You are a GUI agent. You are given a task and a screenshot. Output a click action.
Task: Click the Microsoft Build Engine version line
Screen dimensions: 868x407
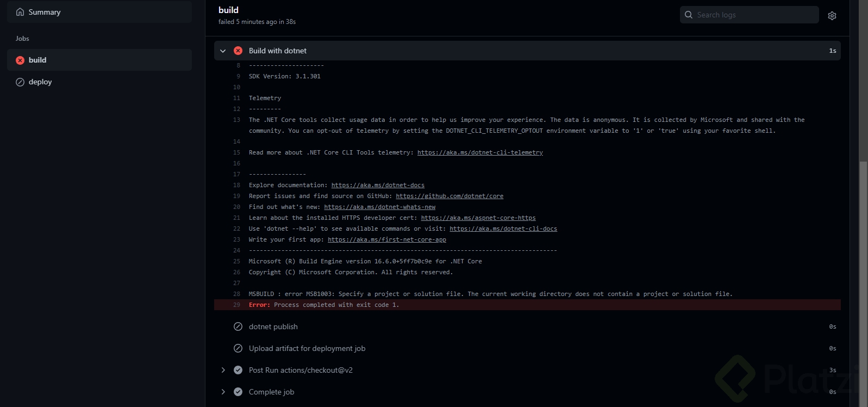click(365, 261)
